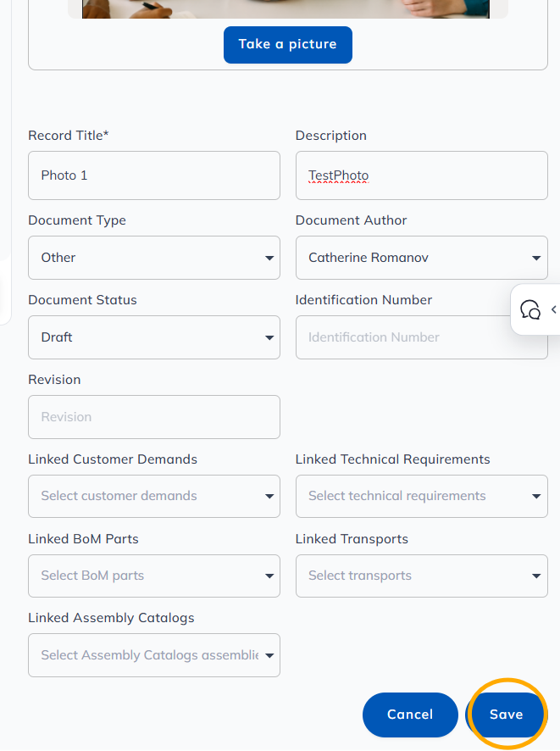Focus the Record Title field

pos(154,175)
